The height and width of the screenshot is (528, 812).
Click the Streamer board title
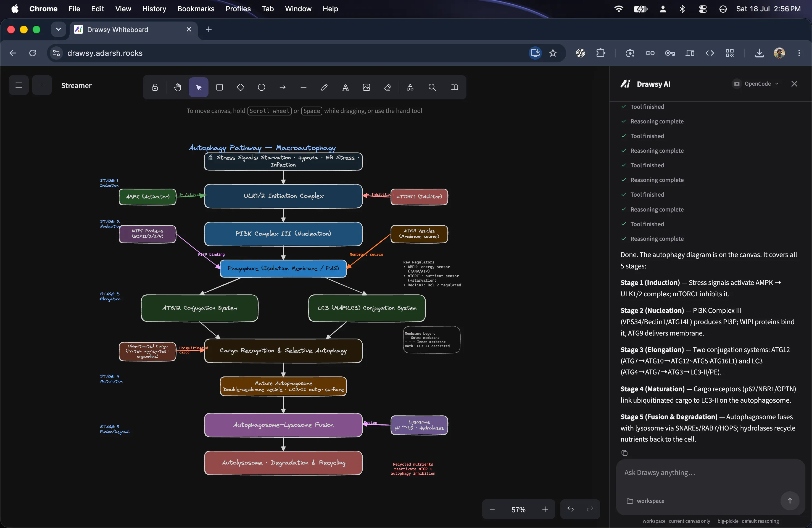pos(77,85)
